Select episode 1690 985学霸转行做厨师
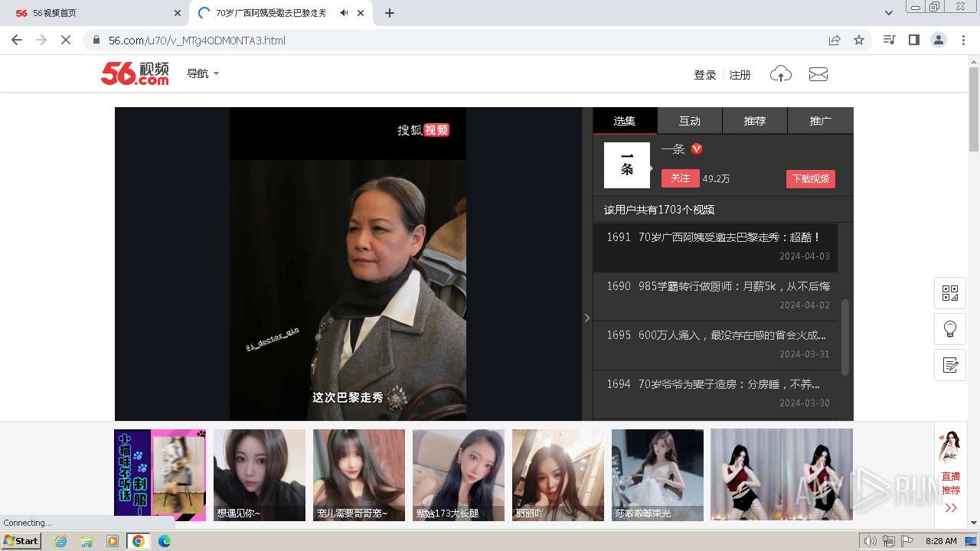980x551 pixels. [715, 296]
